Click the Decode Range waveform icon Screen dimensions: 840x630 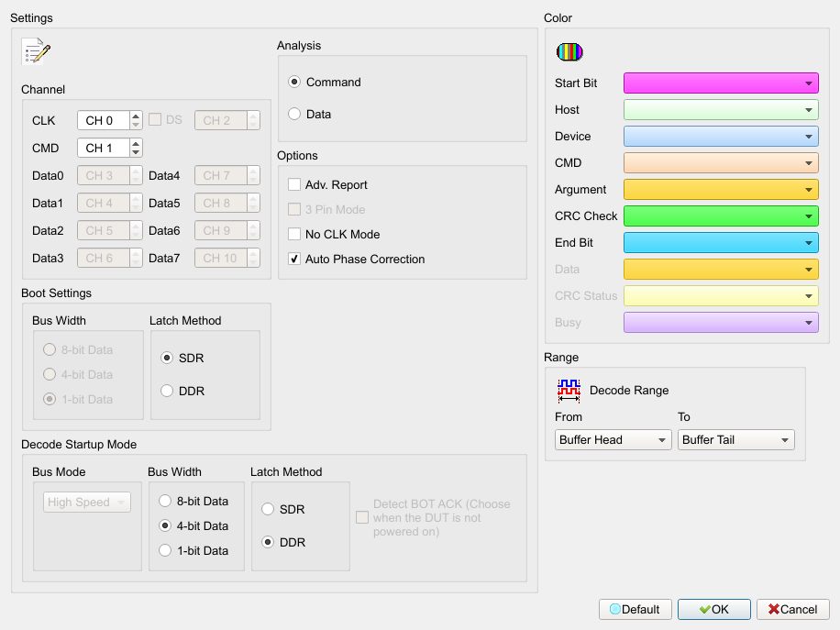click(569, 391)
